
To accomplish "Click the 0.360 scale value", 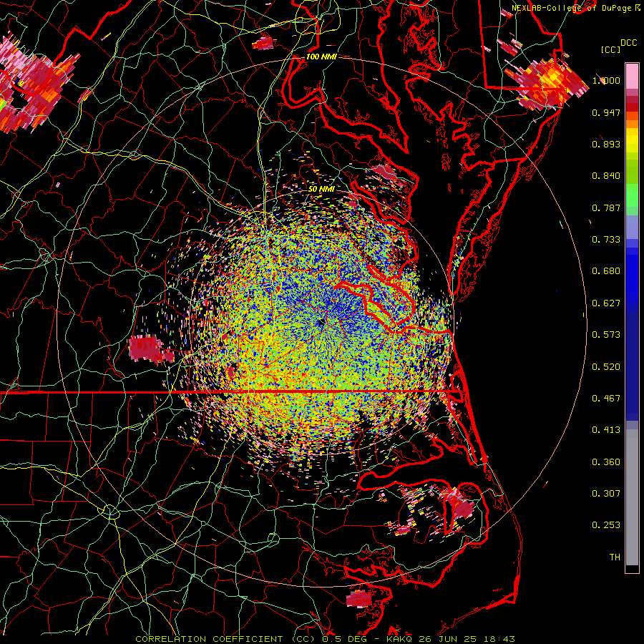I will [x=606, y=462].
